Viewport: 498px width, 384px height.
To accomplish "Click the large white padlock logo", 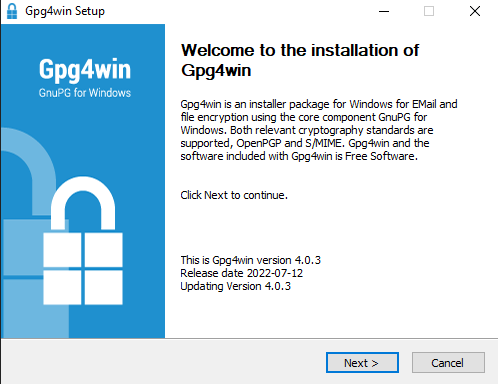I will pos(83,240).
